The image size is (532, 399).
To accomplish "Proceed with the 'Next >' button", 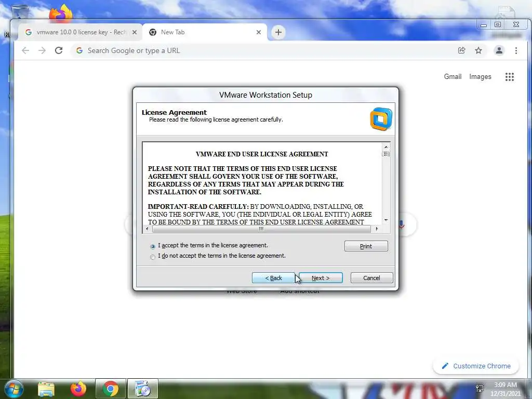I will [x=321, y=278].
